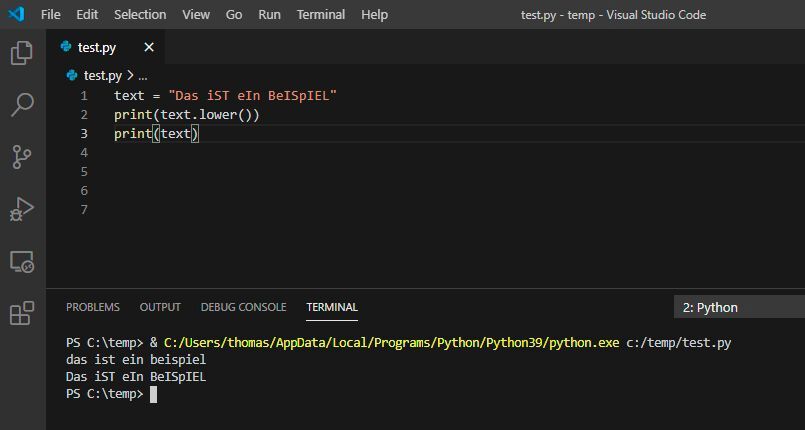The image size is (805, 430).
Task: Switch to the DEBUG CONSOLE panel tab
Action: (243, 307)
